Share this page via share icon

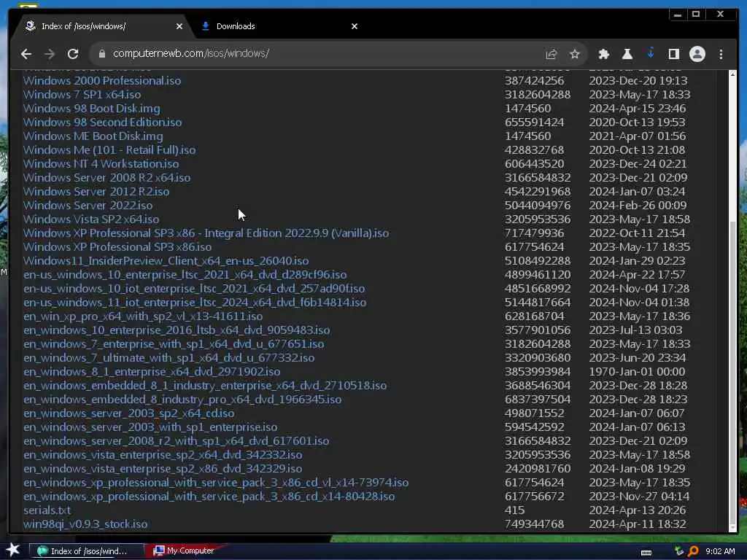click(551, 54)
